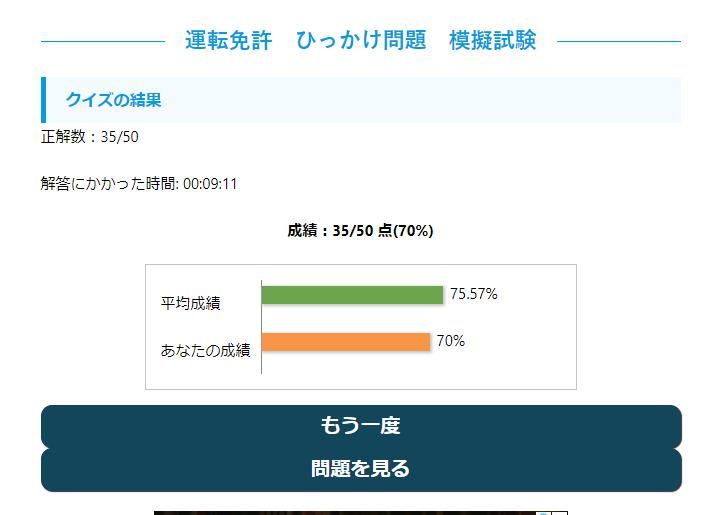Screen dimensions: 721x515
Task: Click the 平均成績 chart label
Action: [x=191, y=303]
